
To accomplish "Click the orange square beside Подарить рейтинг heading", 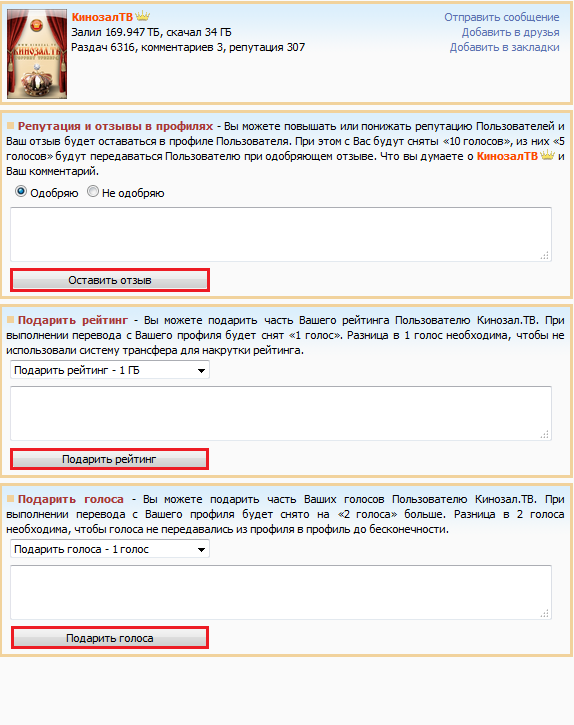I will 11,320.
